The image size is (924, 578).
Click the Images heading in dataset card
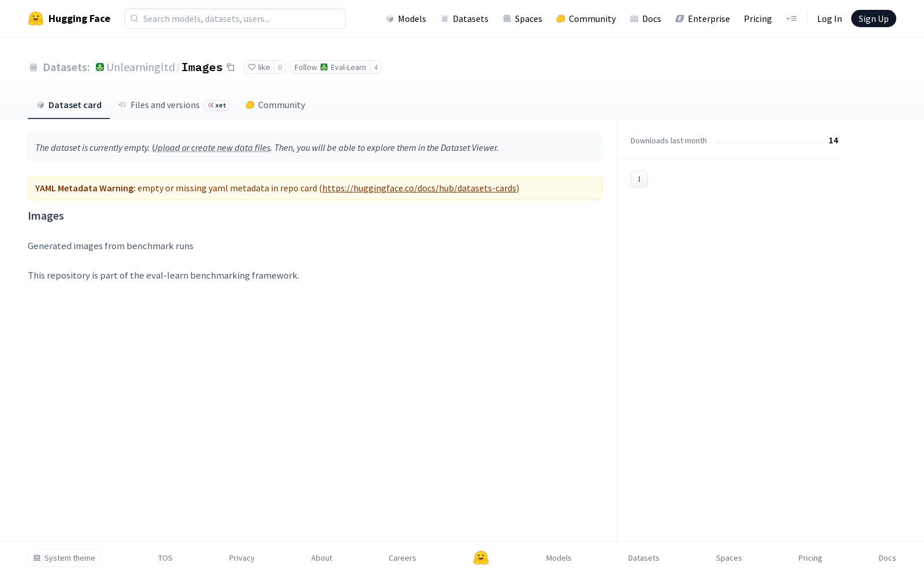tap(46, 216)
